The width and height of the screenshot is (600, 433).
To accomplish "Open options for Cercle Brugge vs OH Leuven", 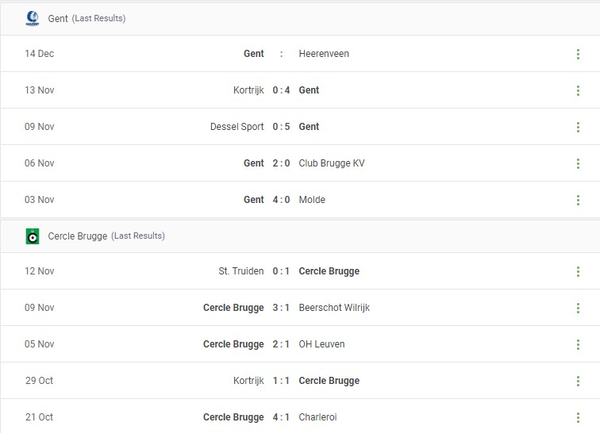I will [x=578, y=344].
